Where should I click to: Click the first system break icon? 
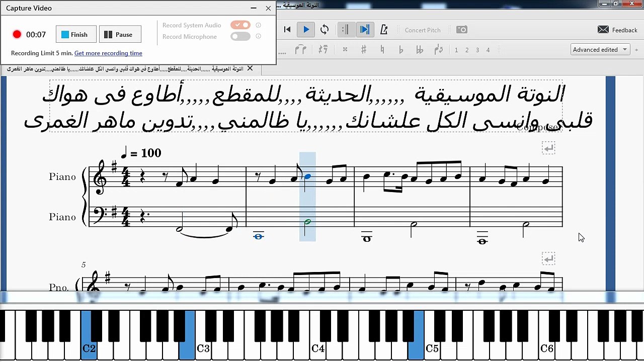pos(548,148)
